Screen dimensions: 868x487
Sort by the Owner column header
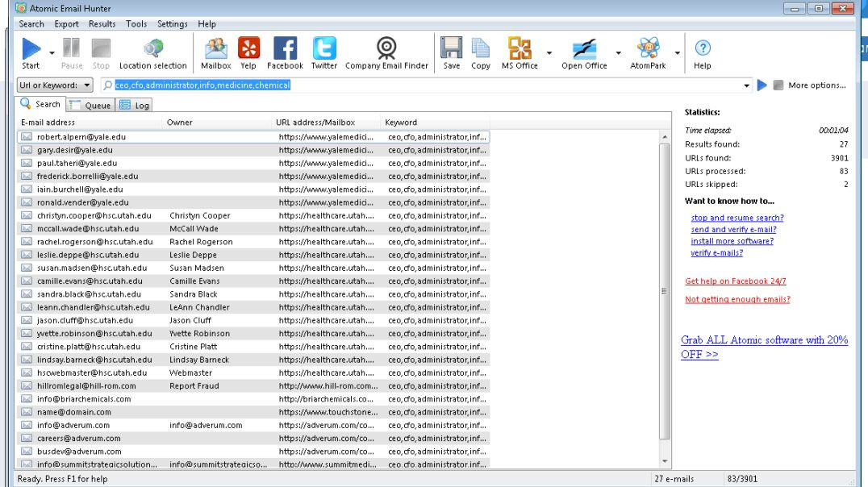pyautogui.click(x=218, y=123)
